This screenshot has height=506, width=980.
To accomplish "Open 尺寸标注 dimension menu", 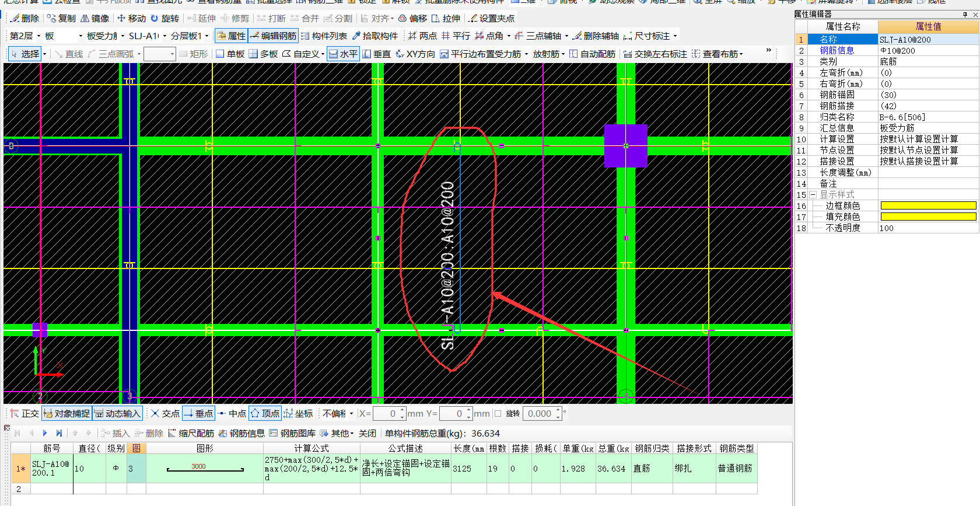I will click(x=651, y=36).
